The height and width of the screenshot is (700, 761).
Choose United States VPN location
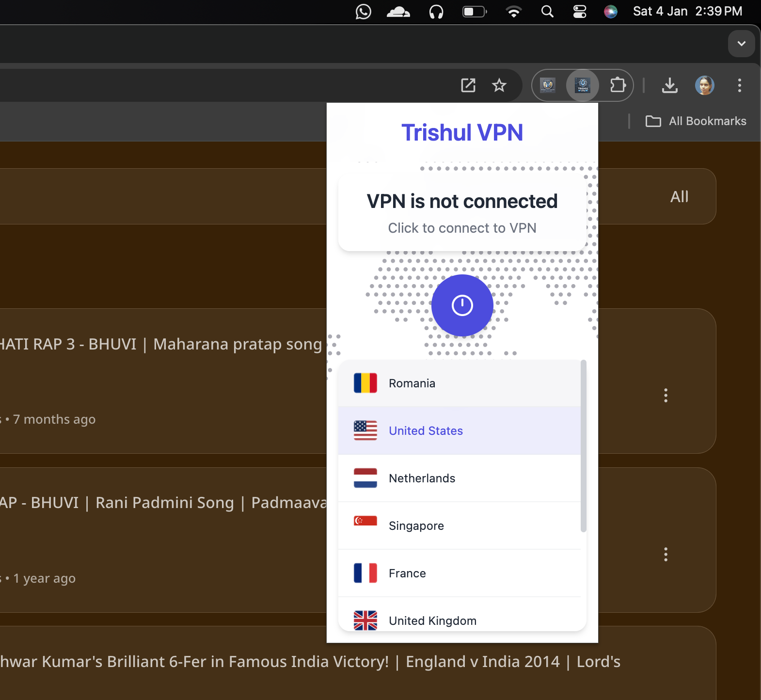[x=460, y=430]
